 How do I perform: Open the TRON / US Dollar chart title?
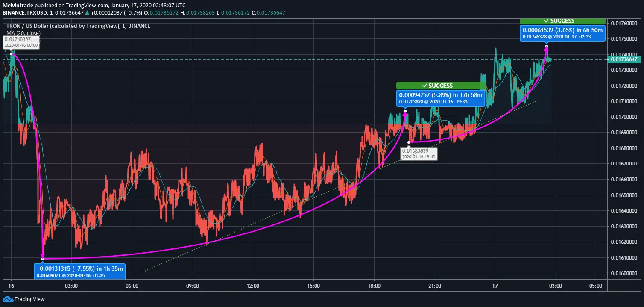(78, 26)
